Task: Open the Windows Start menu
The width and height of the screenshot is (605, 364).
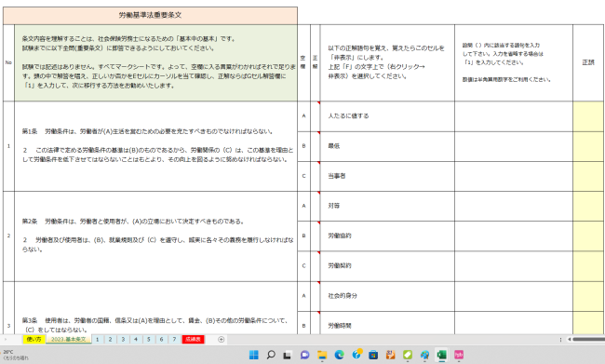Action: pyautogui.click(x=253, y=355)
